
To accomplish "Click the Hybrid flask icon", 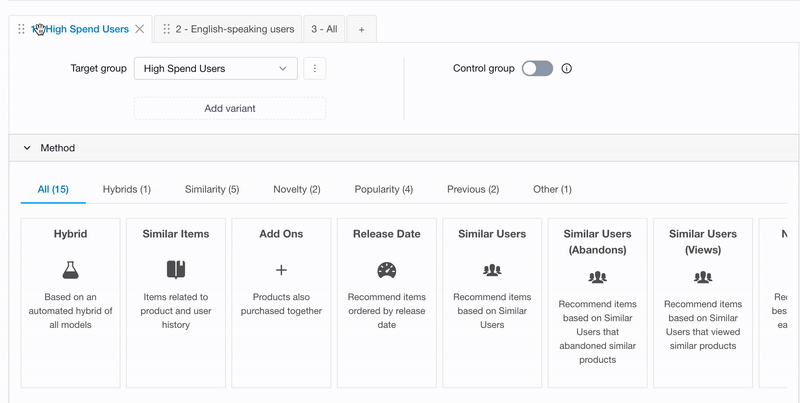I will 70,270.
